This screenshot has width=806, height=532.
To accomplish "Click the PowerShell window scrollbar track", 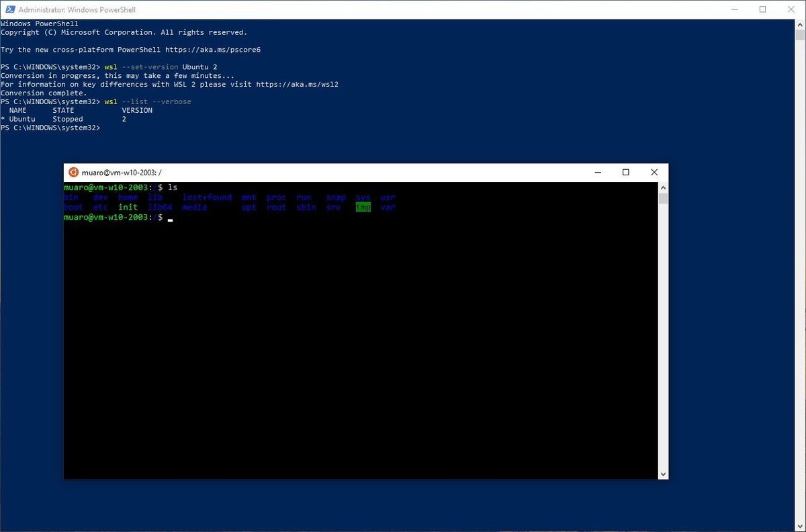I will click(x=801, y=269).
